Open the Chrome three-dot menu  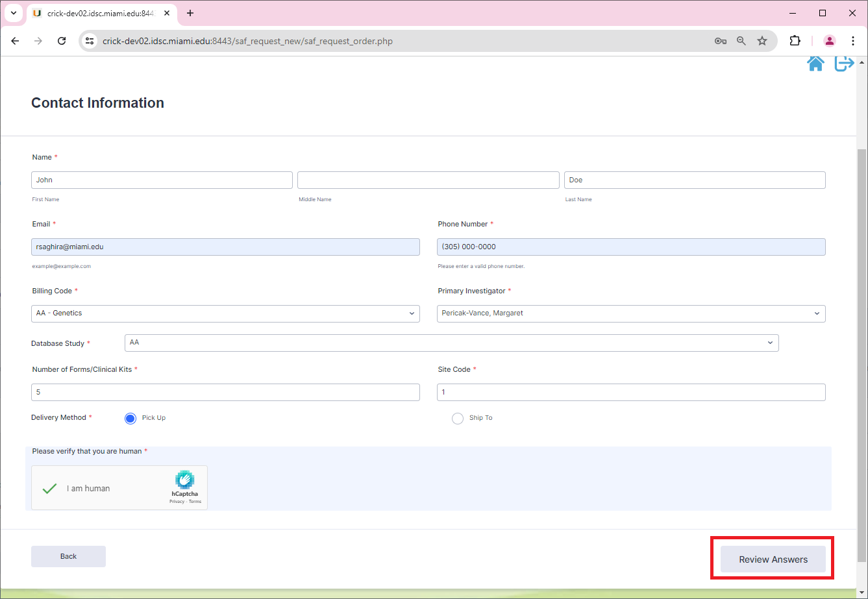tap(853, 41)
